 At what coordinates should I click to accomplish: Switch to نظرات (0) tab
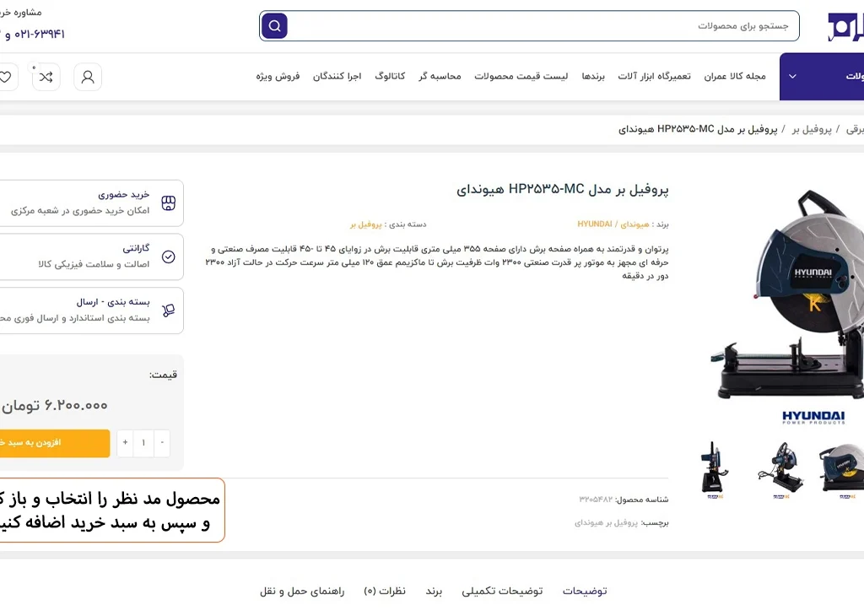385,592
